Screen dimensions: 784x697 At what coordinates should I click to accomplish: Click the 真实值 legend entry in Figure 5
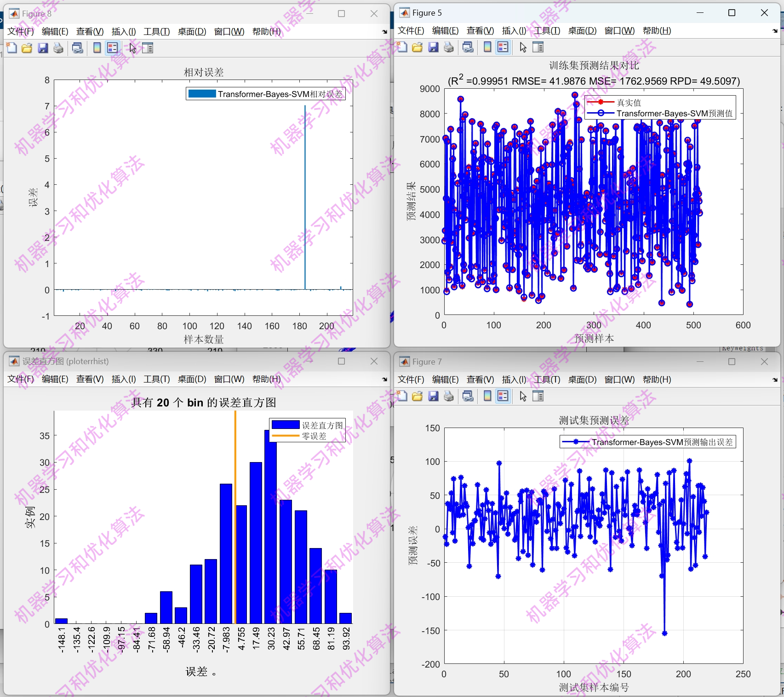630,103
